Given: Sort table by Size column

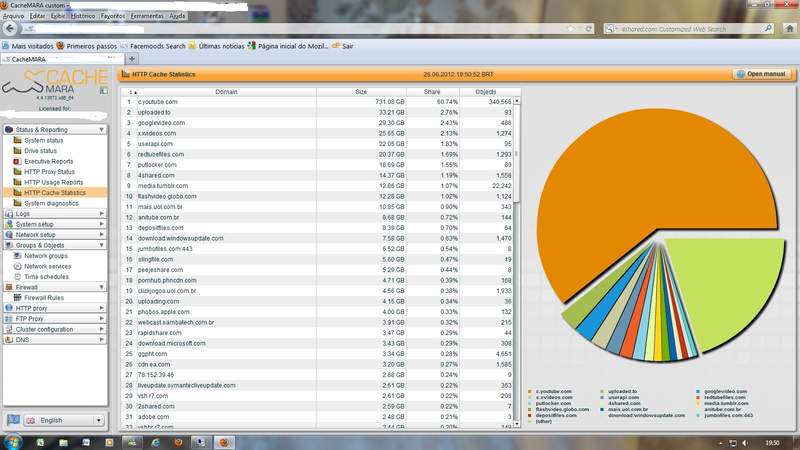Looking at the screenshot, I should (x=361, y=92).
